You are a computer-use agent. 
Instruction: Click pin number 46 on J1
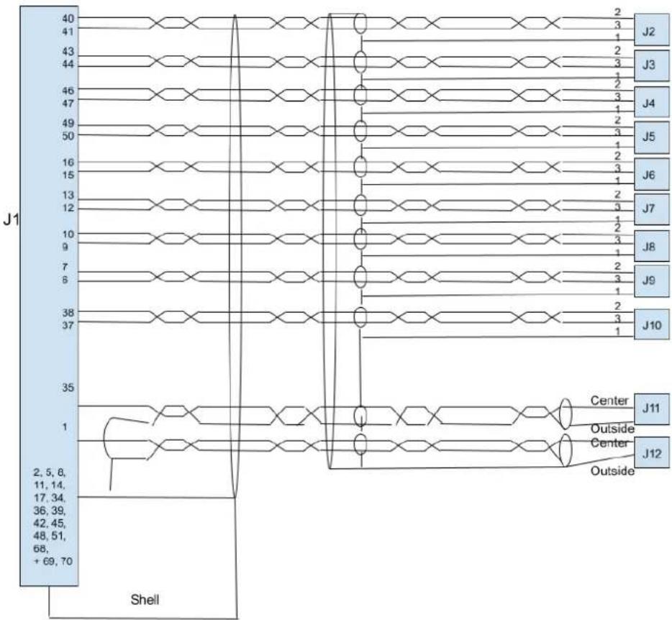(68, 91)
